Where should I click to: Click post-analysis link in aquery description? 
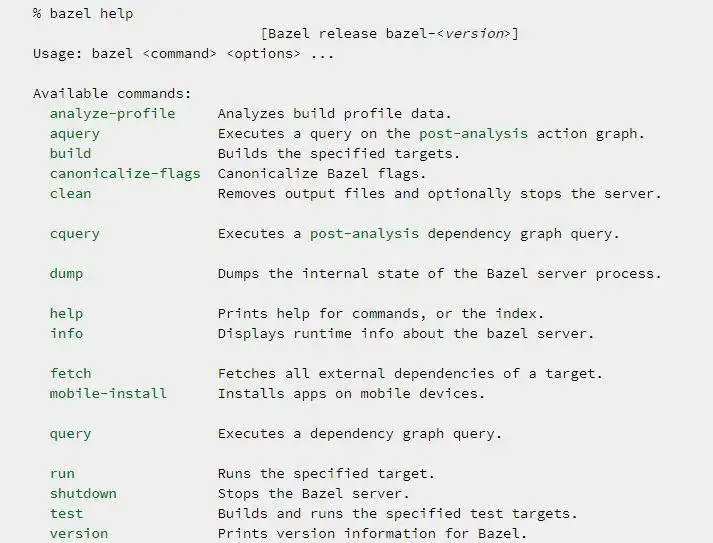tap(473, 133)
